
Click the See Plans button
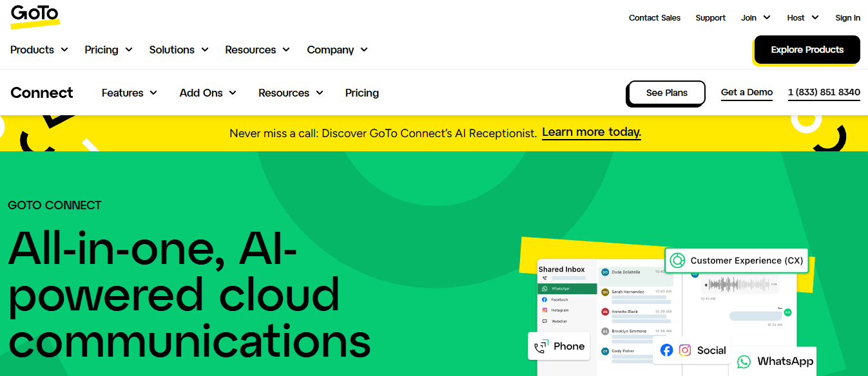pyautogui.click(x=667, y=93)
